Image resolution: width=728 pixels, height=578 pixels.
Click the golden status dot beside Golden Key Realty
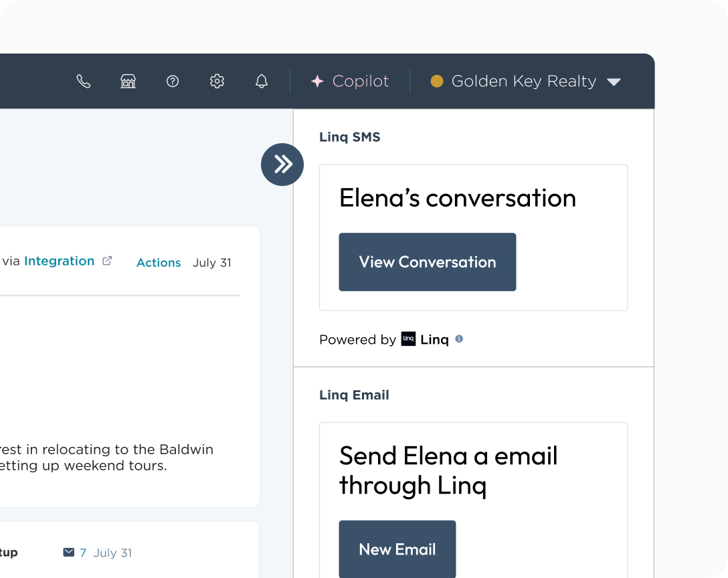(x=436, y=81)
